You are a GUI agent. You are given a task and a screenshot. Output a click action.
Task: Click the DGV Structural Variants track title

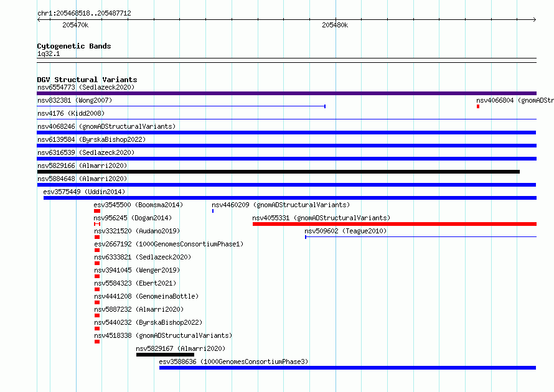pos(87,80)
